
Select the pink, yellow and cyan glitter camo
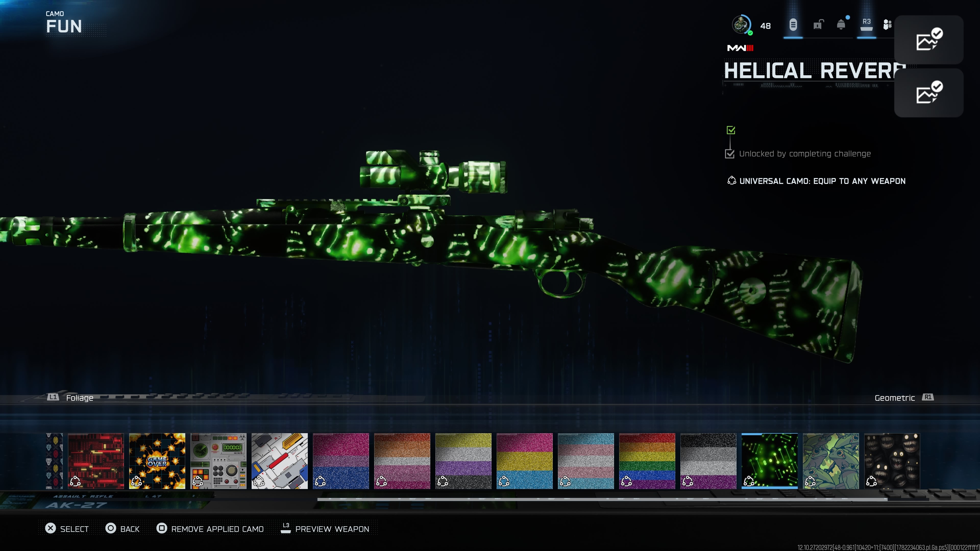click(525, 461)
